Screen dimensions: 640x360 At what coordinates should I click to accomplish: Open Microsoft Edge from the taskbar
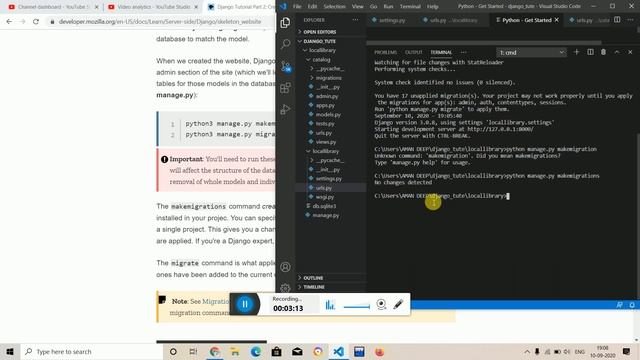pyautogui.click(x=256, y=351)
